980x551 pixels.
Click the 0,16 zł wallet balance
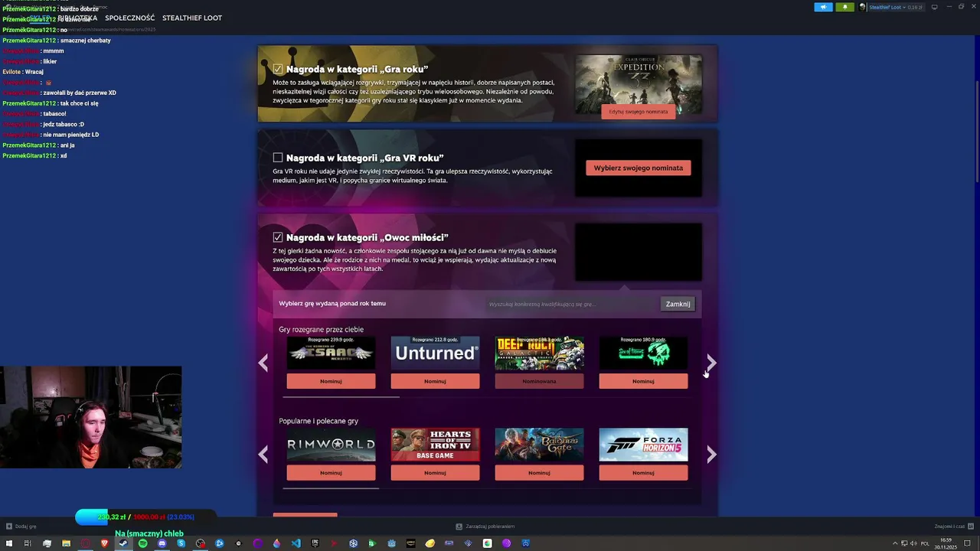click(x=916, y=7)
